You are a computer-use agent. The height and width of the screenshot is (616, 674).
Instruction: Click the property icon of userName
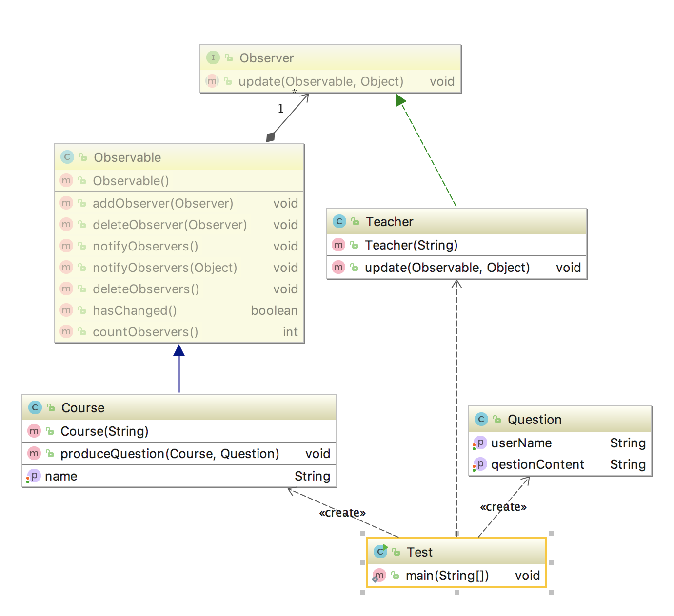(x=480, y=443)
